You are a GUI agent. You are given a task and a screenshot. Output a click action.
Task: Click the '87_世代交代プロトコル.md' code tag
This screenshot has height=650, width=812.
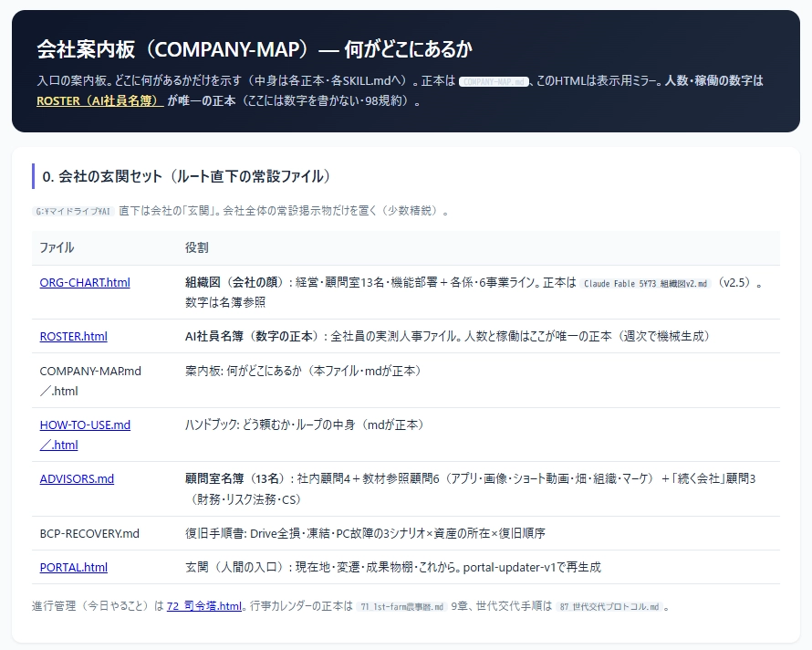pyautogui.click(x=609, y=606)
